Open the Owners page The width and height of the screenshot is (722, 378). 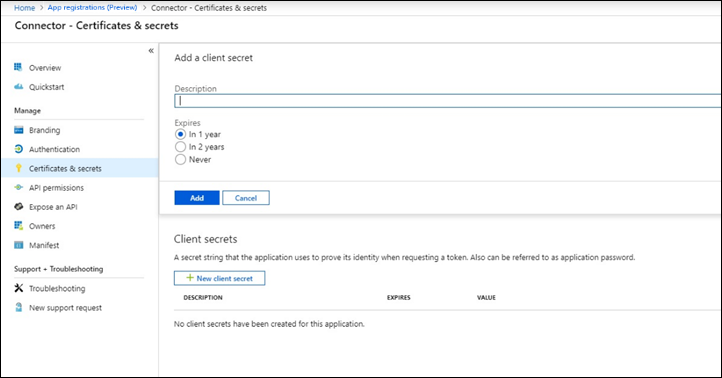click(42, 226)
